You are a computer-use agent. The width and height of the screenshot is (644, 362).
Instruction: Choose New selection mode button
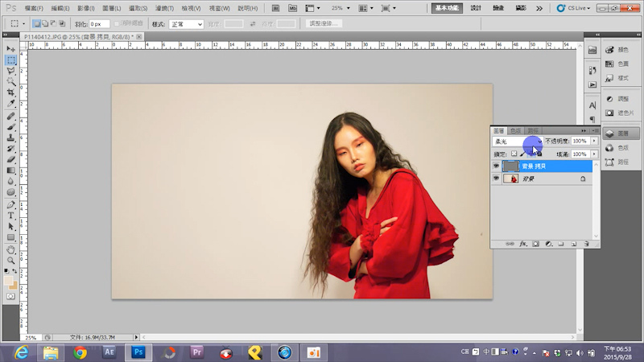(x=36, y=24)
